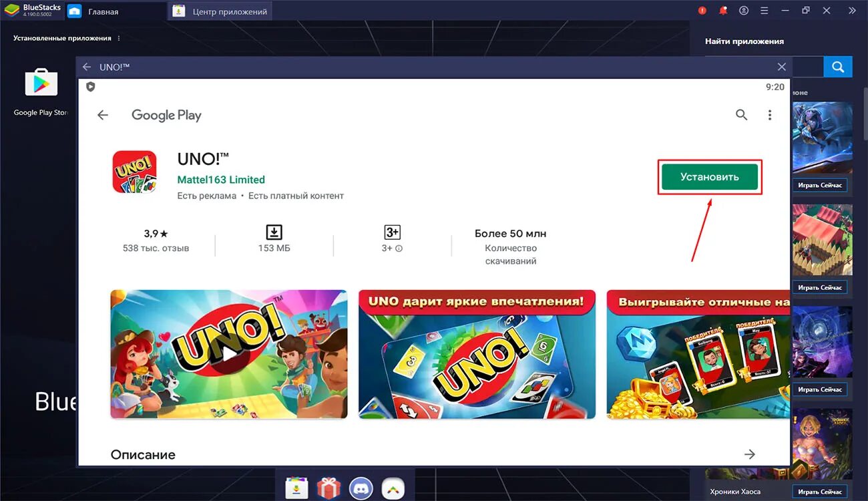Image resolution: width=868 pixels, height=501 pixels.
Task: Open the gift box dock icon
Action: coord(329,489)
